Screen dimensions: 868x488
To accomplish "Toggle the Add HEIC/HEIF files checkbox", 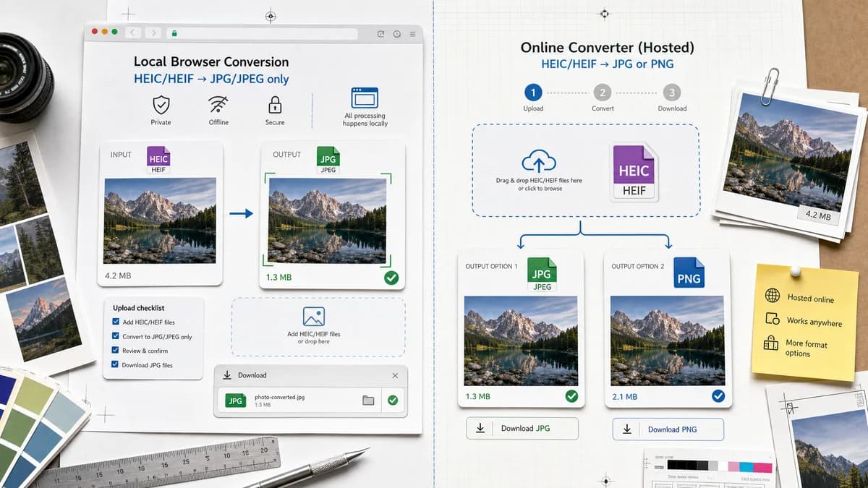I will 116,322.
